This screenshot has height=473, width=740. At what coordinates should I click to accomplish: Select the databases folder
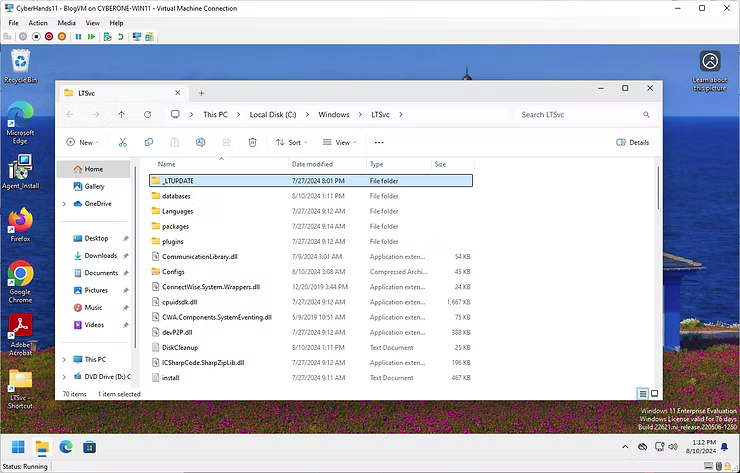[311, 196]
